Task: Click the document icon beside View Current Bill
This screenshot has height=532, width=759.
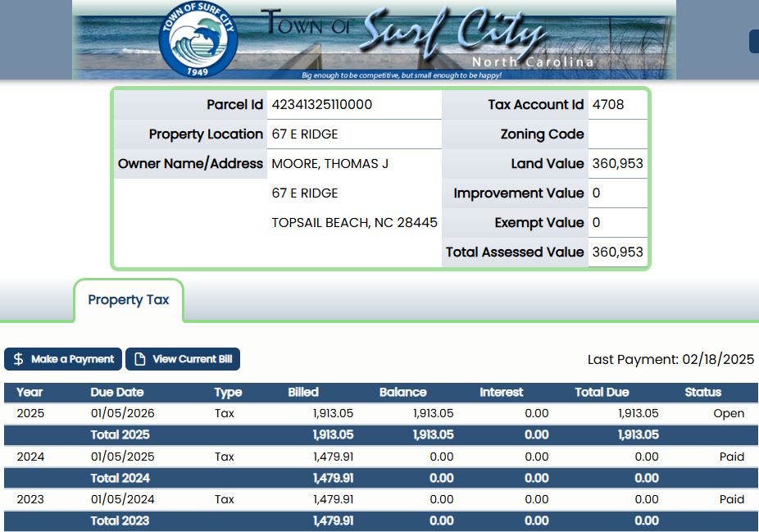Action: tap(140, 359)
